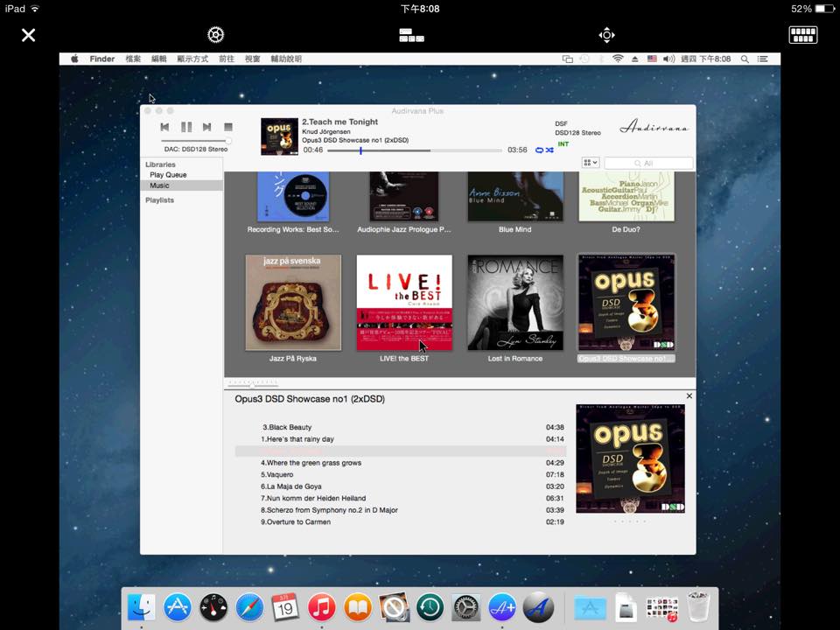Click the eject icon in the menu bar
Image resolution: width=840 pixels, height=630 pixels.
[635, 59]
